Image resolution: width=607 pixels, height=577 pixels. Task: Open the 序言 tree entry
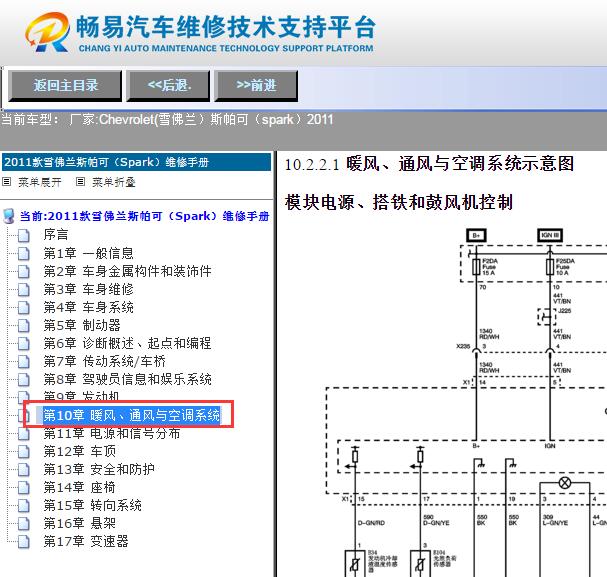coord(56,235)
